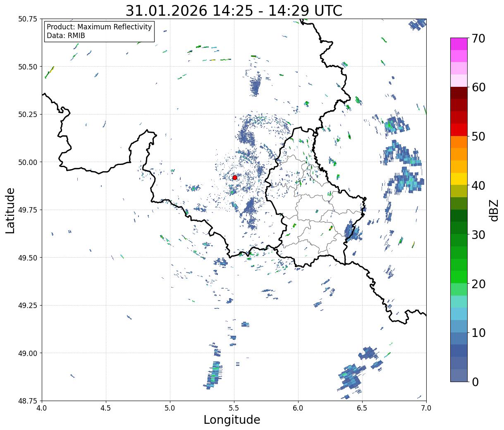Click the colorbar tick label 40

point(478,186)
